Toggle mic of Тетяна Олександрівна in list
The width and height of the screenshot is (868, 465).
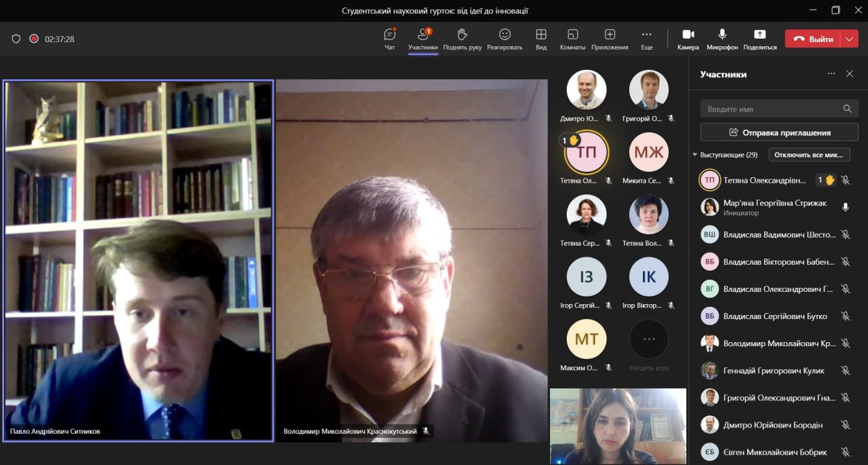846,180
